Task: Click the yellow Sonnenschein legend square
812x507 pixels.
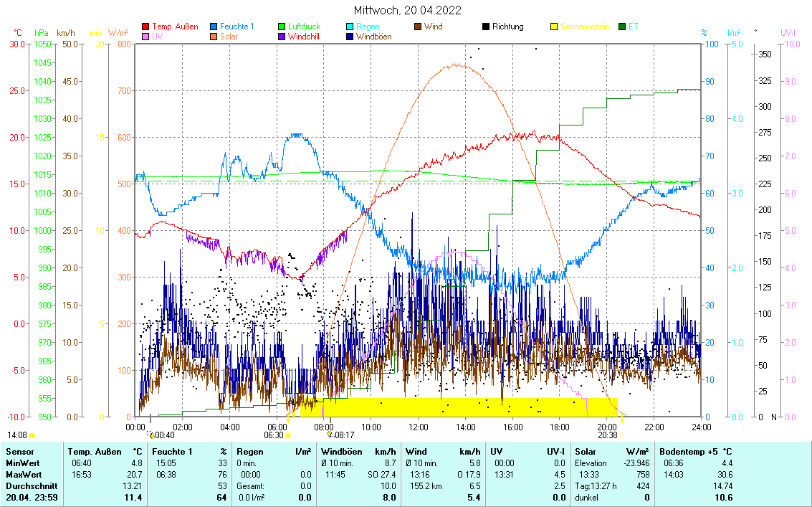Action: coord(554,27)
